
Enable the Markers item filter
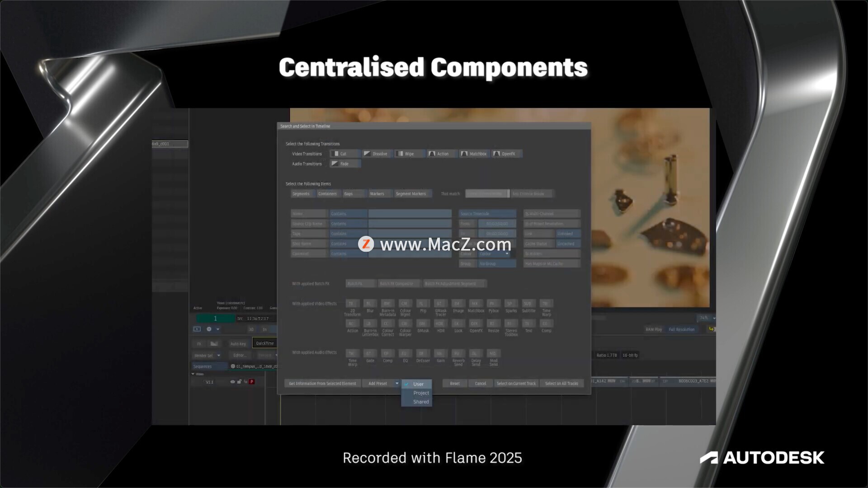click(380, 194)
